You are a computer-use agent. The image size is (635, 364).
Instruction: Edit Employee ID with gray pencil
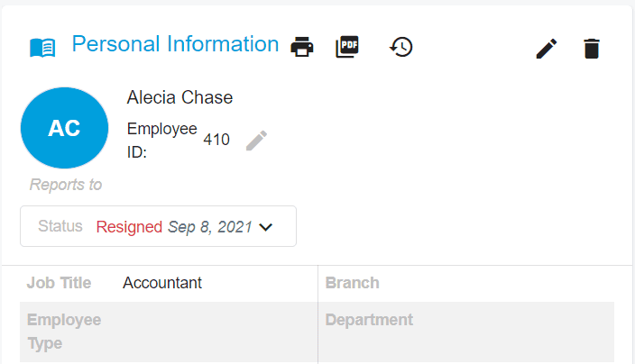coord(256,141)
